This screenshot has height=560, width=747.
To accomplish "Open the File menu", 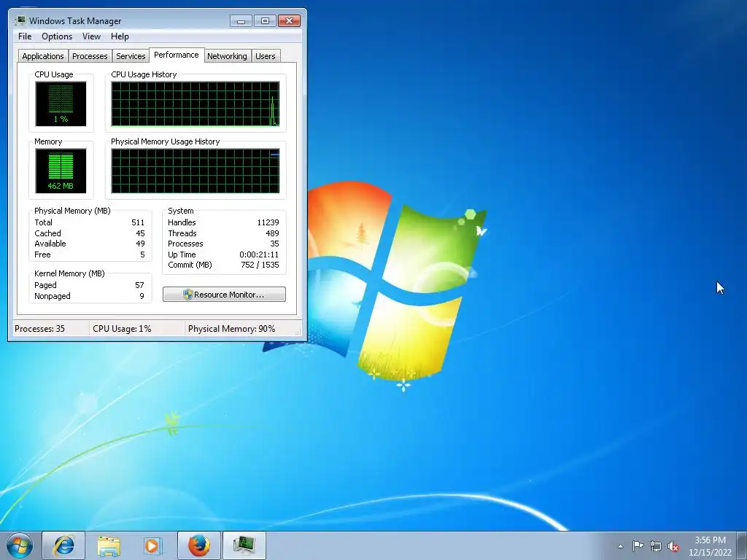I will (x=25, y=36).
